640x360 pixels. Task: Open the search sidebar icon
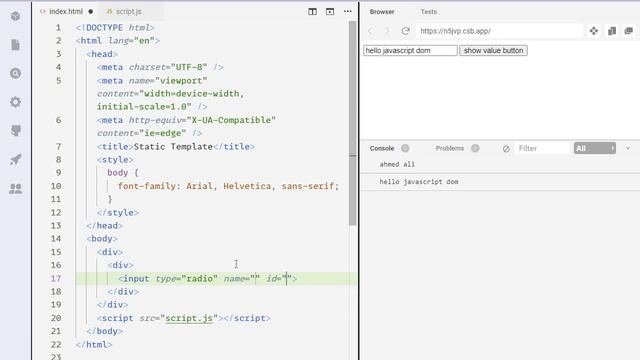[x=16, y=73]
